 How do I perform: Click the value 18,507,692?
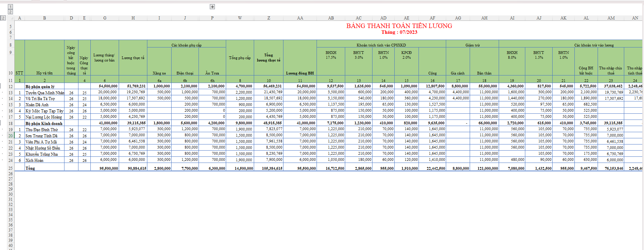273,98
